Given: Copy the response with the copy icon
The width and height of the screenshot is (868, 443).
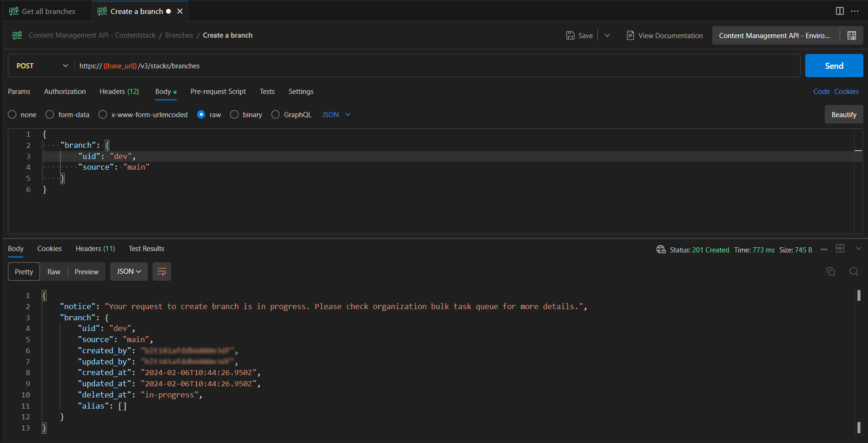Looking at the screenshot, I should click(831, 271).
